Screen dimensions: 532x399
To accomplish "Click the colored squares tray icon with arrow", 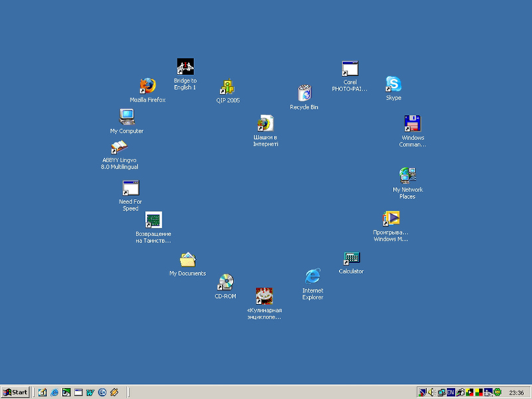I will (x=469, y=392).
